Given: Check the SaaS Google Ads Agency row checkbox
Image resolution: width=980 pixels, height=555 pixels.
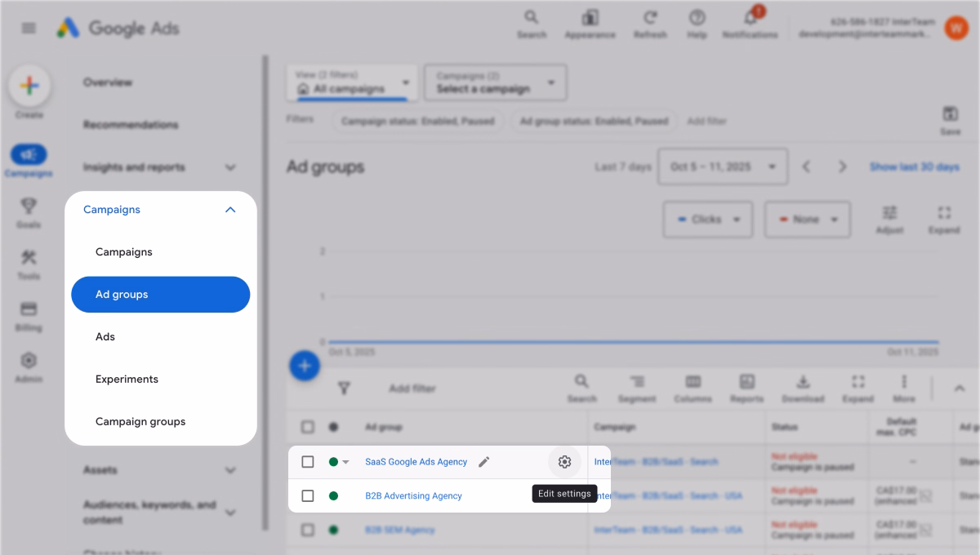Looking at the screenshot, I should [307, 462].
